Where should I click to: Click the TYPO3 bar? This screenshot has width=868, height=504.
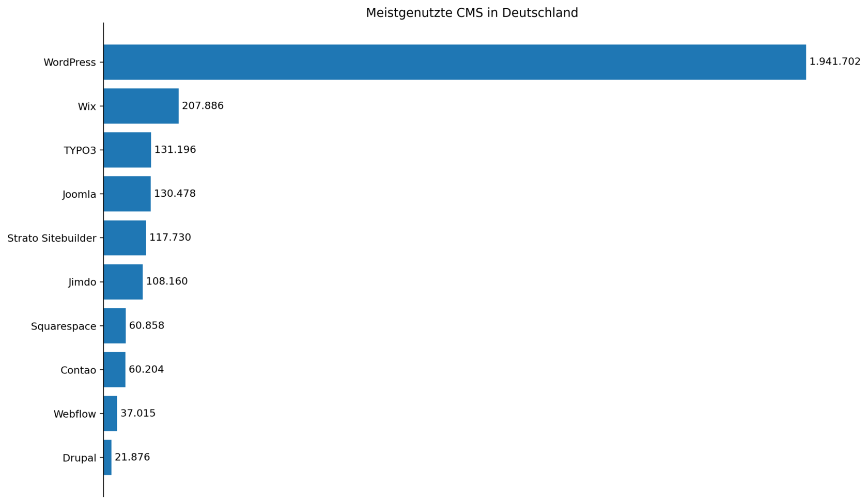tap(127, 150)
